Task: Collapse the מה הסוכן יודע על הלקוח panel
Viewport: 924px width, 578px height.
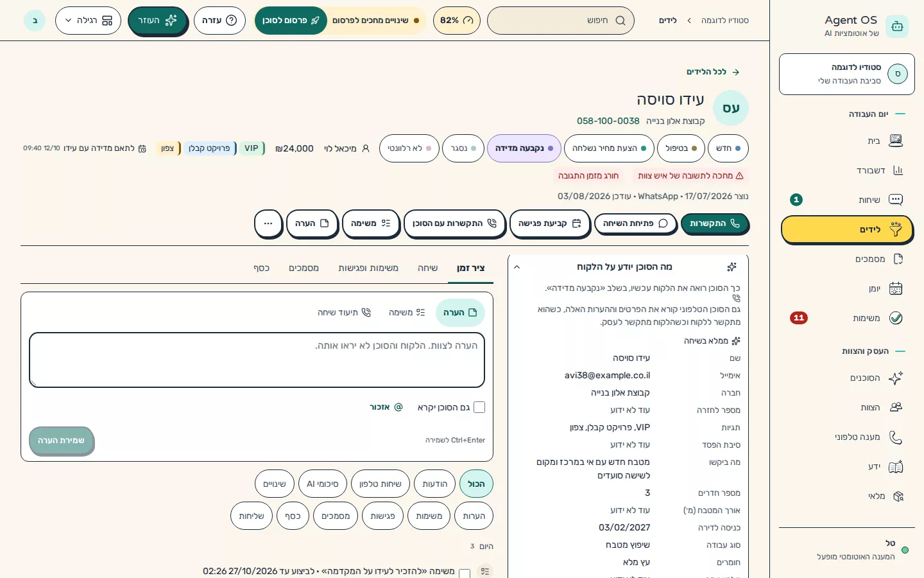Action: pos(517,267)
